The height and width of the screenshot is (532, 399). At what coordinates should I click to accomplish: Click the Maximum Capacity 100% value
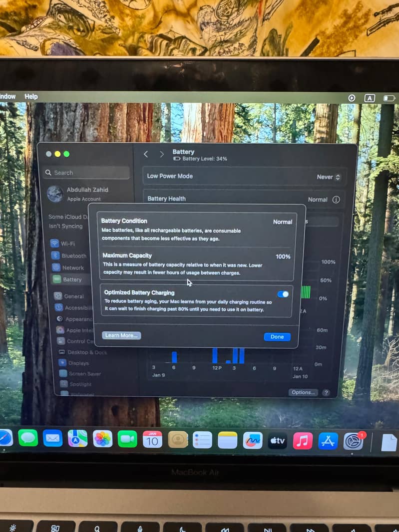click(x=283, y=257)
